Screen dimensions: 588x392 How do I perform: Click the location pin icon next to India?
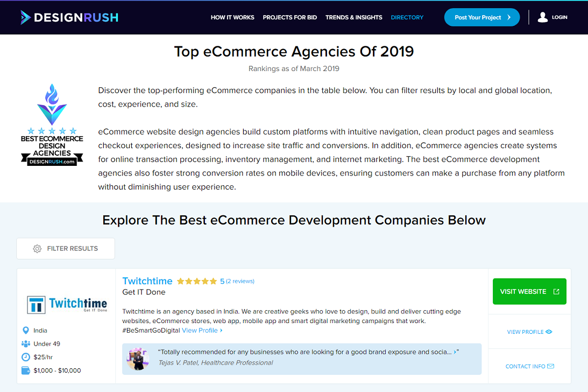pyautogui.click(x=26, y=331)
